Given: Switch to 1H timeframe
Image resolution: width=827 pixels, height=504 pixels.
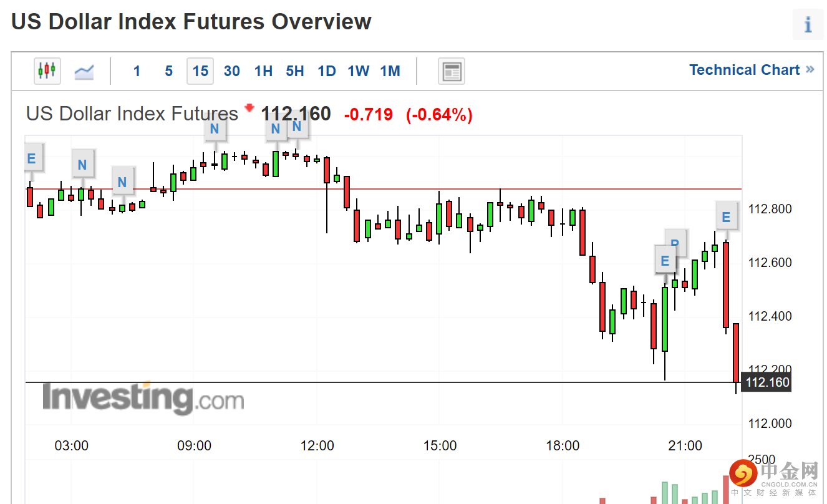Looking at the screenshot, I should coord(264,71).
